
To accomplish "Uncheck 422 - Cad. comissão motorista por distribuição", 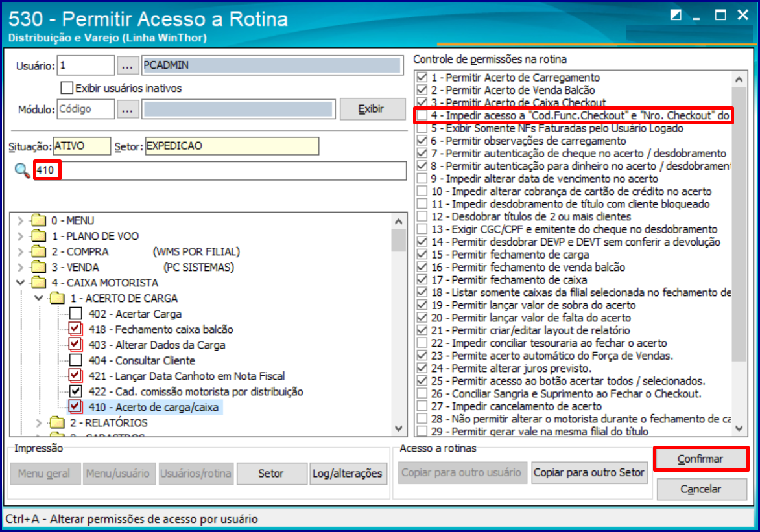I will (76, 391).
